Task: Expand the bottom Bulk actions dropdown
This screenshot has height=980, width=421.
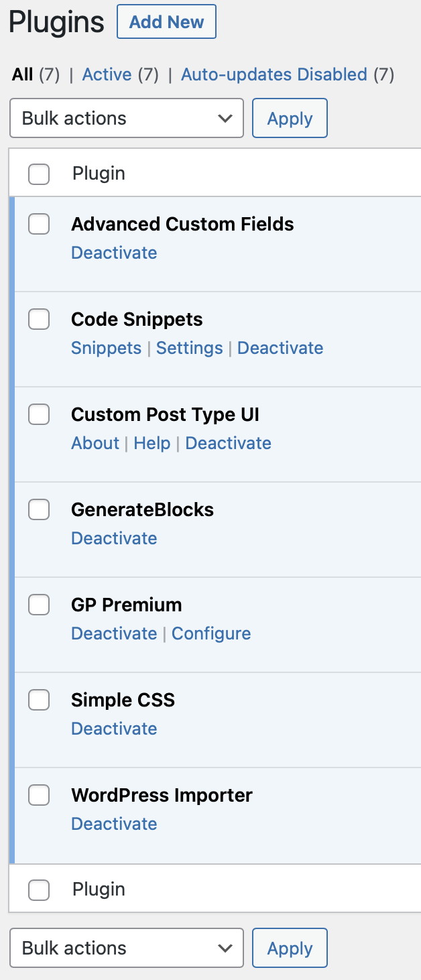Action: [x=127, y=948]
